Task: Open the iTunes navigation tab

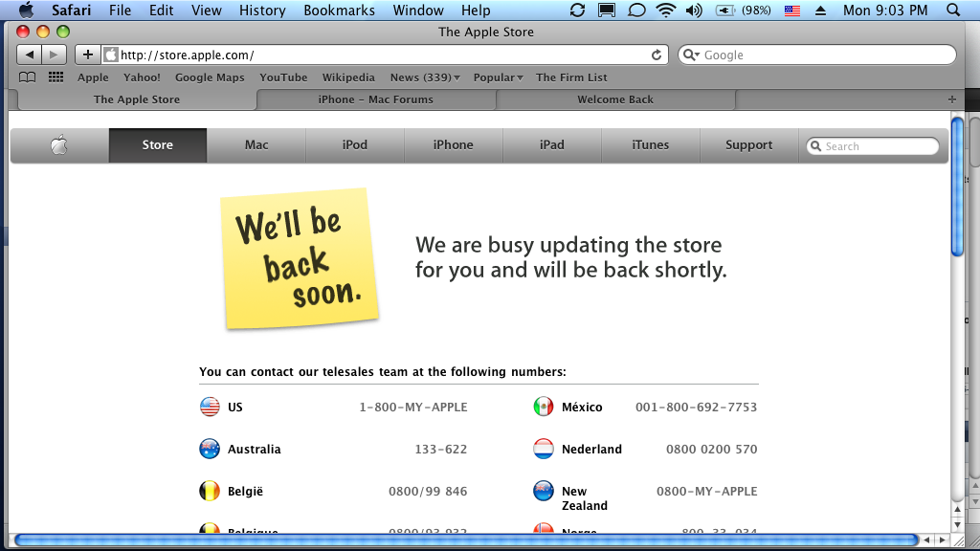Action: (651, 145)
